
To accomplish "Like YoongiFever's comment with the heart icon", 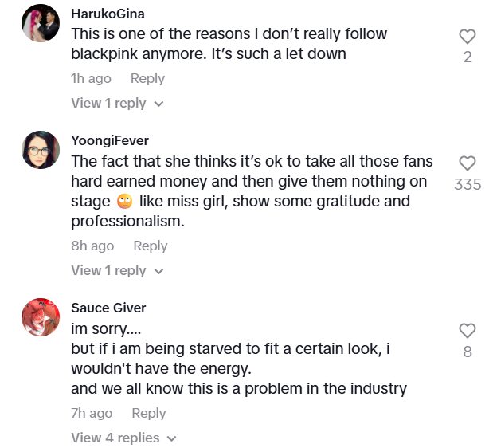I will coord(468,163).
